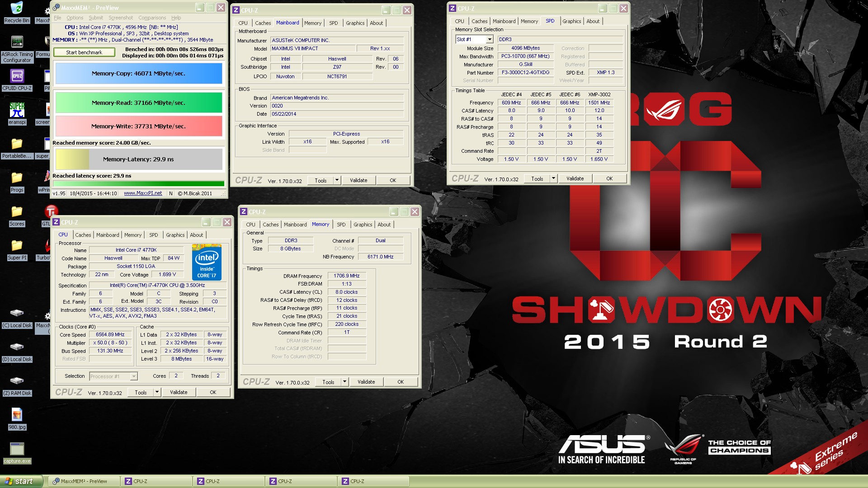This screenshot has width=868, height=488.
Task: Open ASRock Timing Configurator desktop icon
Action: pyautogui.click(x=17, y=49)
